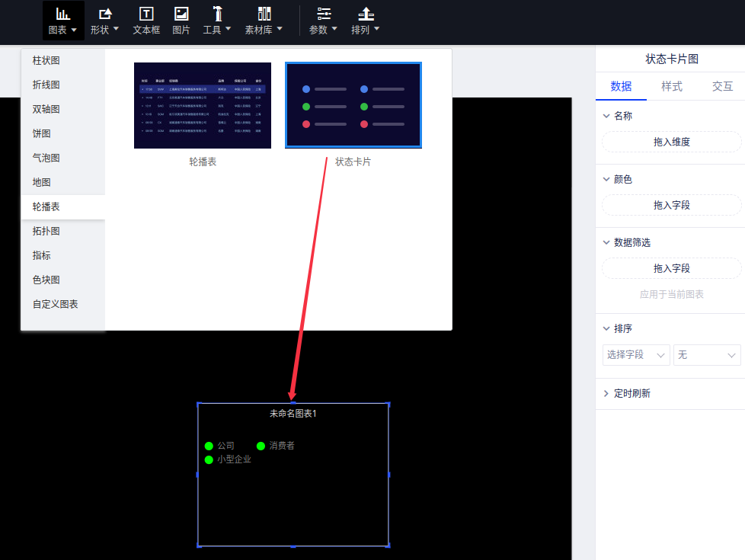Switch to the 交互 tab
The height and width of the screenshot is (560, 745).
click(721, 86)
